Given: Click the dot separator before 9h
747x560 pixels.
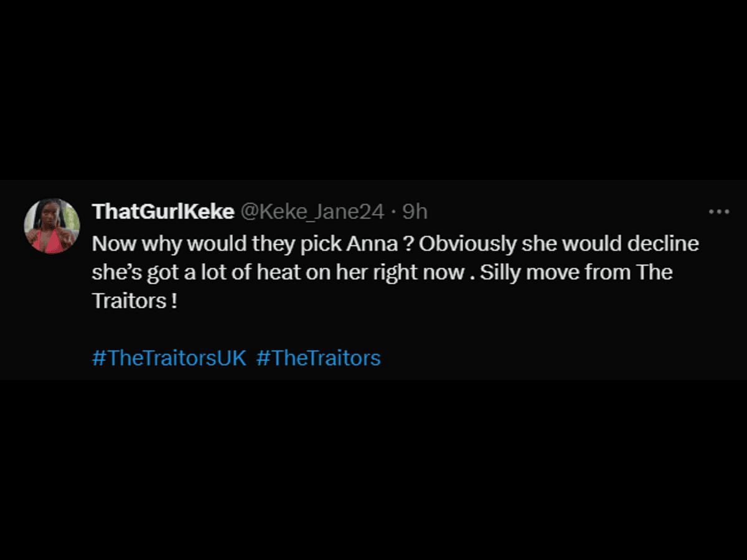Looking at the screenshot, I should (x=393, y=213).
